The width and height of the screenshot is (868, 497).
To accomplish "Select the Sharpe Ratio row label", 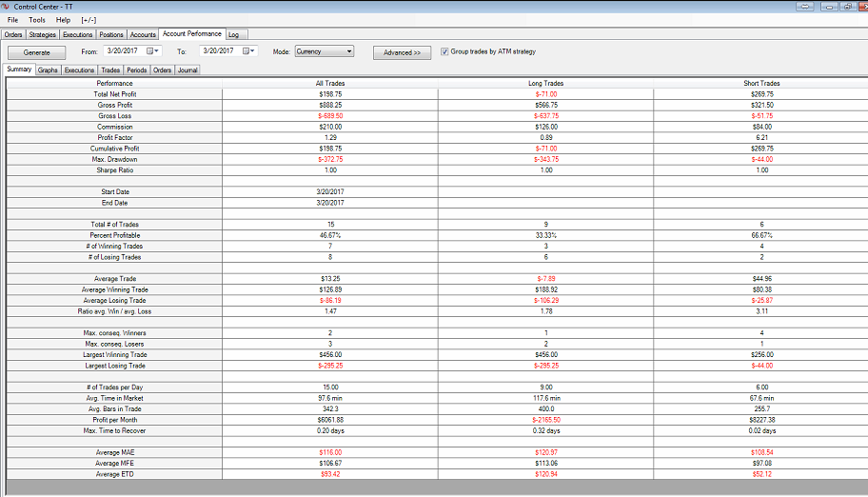I will point(114,170).
